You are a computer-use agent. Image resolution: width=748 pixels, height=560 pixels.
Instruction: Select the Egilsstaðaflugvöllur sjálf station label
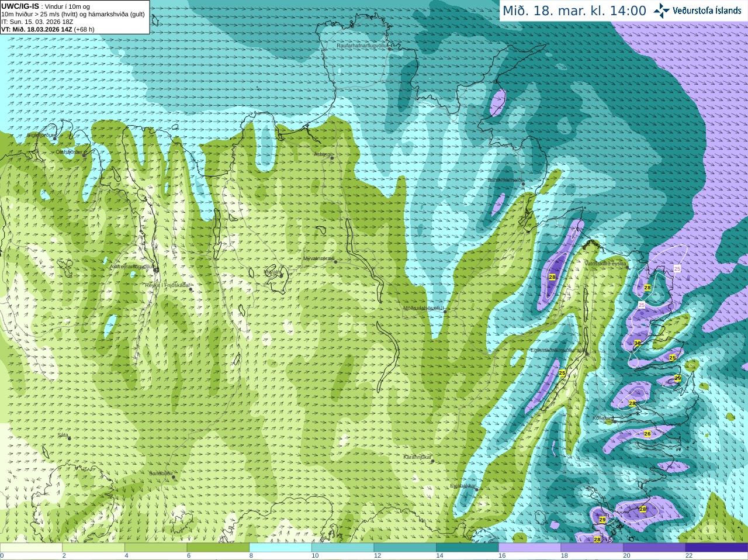coord(557,350)
